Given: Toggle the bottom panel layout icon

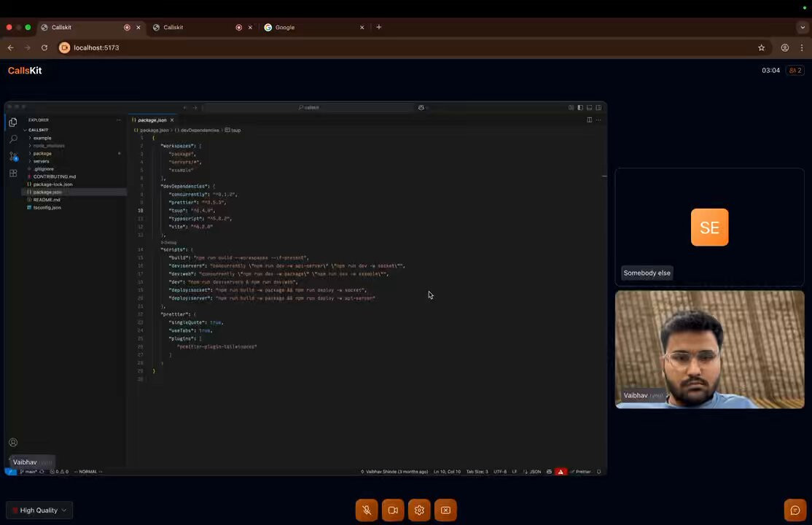Looking at the screenshot, I should click(x=590, y=107).
